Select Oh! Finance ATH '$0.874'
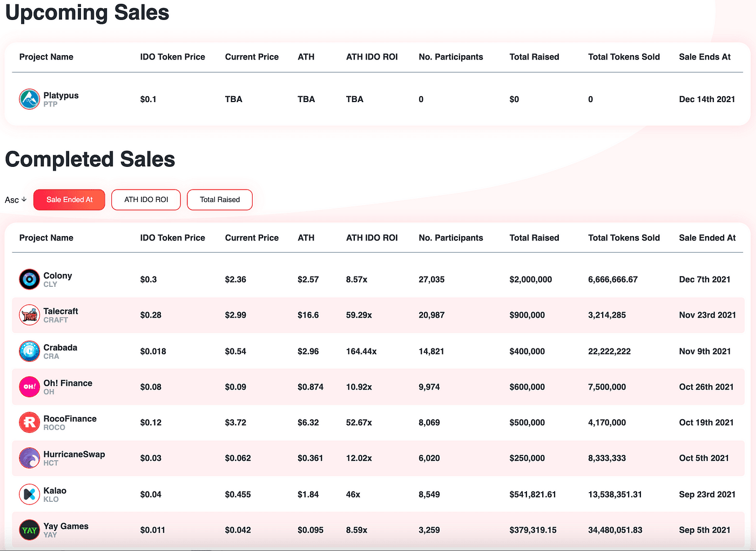 coord(310,387)
